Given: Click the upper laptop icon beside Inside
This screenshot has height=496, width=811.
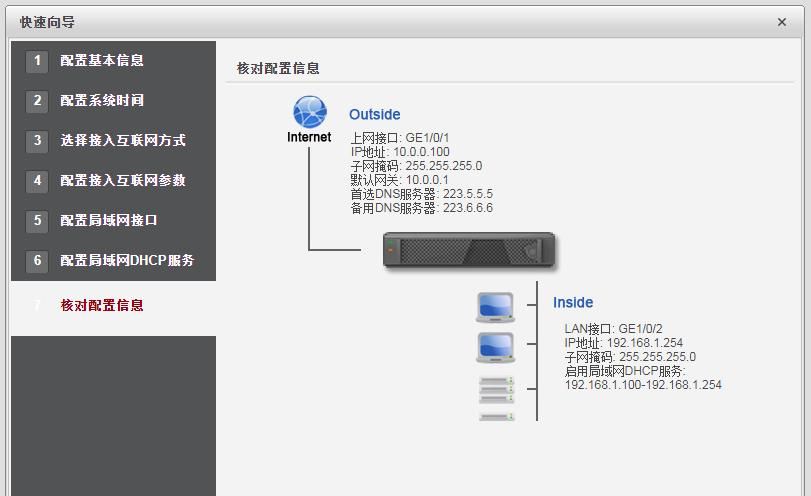Looking at the screenshot, I should 495,307.
